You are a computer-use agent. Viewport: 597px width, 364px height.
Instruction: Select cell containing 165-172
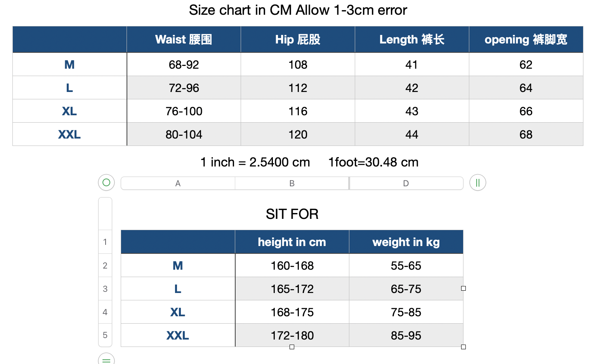pyautogui.click(x=292, y=289)
